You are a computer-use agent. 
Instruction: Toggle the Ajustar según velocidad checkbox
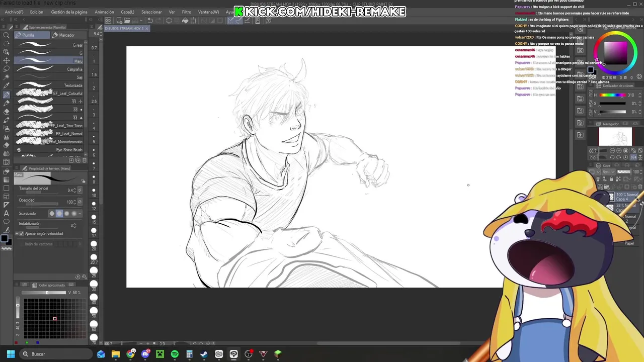pos(22,234)
